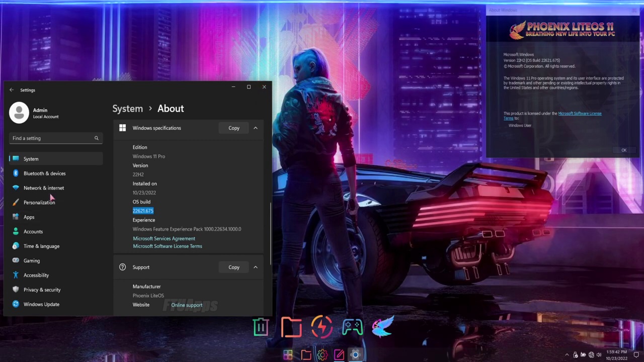This screenshot has width=644, height=362.
Task: Open the game controller dock icon
Action: [353, 327]
